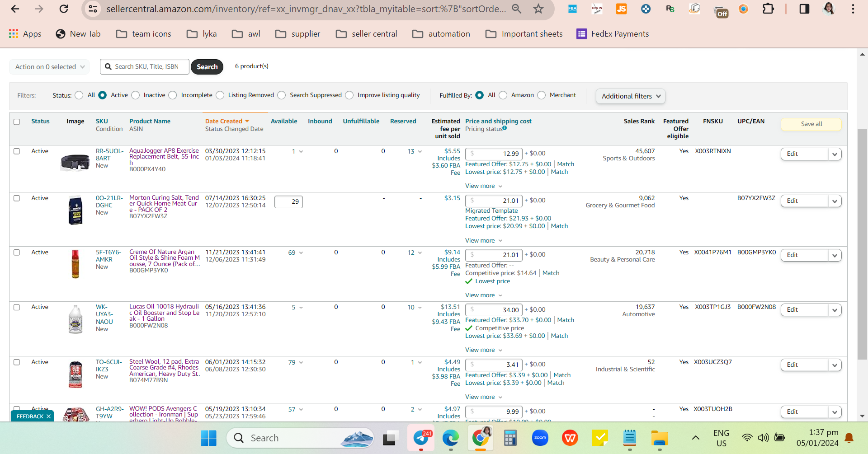Open Edit dropdown arrow for Steel Wool row

835,365
